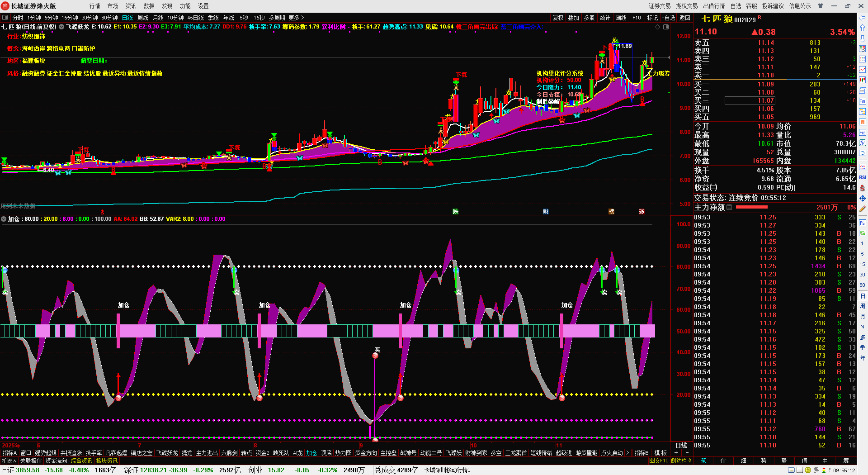The width and height of the screenshot is (868, 475).
Task: Click the red dollar sign sidebar icon
Action: pos(863,188)
